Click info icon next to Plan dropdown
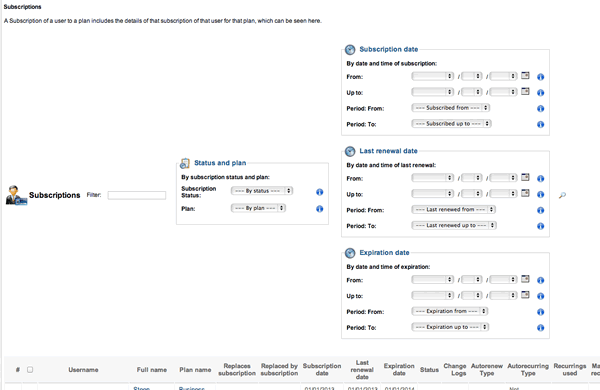This screenshot has height=390, width=600. point(320,209)
